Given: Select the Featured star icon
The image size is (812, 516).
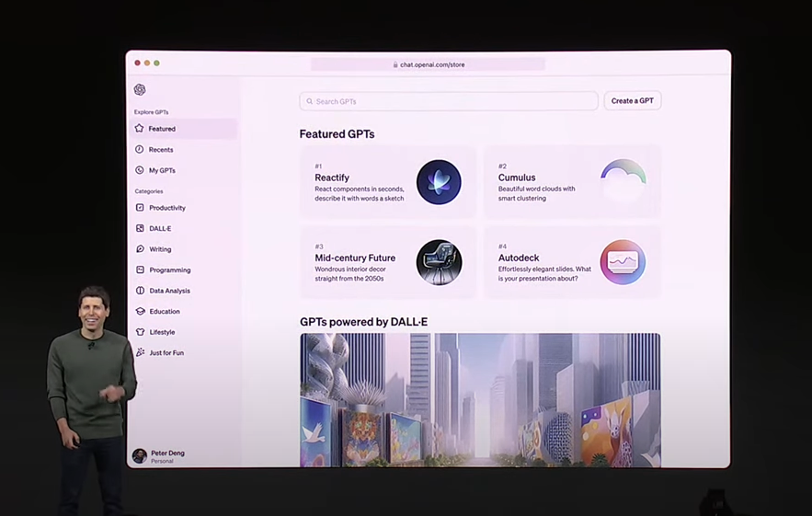Looking at the screenshot, I should (x=140, y=129).
